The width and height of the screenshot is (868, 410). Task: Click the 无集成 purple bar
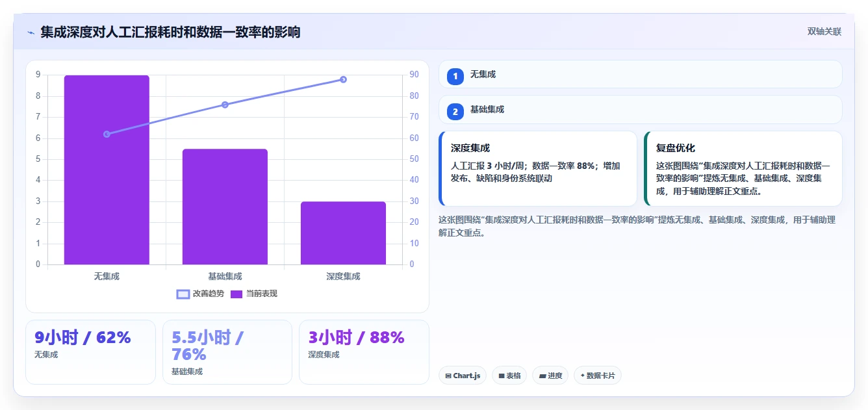(107, 170)
